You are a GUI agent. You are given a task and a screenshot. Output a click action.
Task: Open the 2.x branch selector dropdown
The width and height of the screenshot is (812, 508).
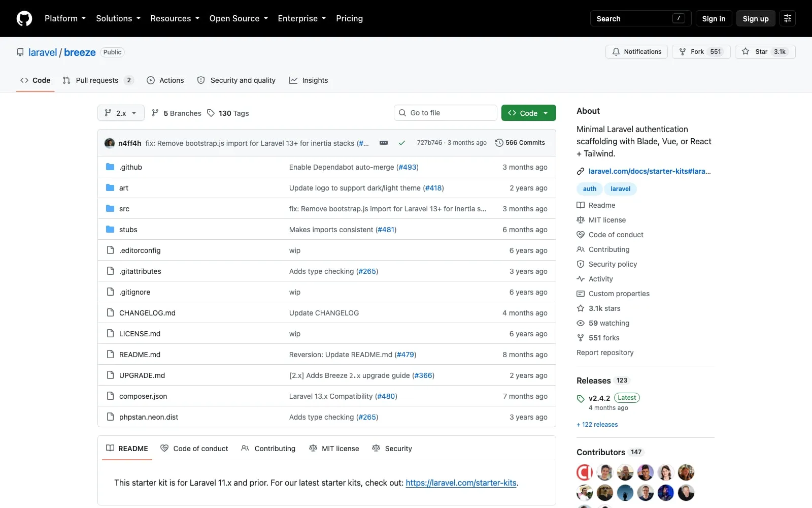point(121,113)
